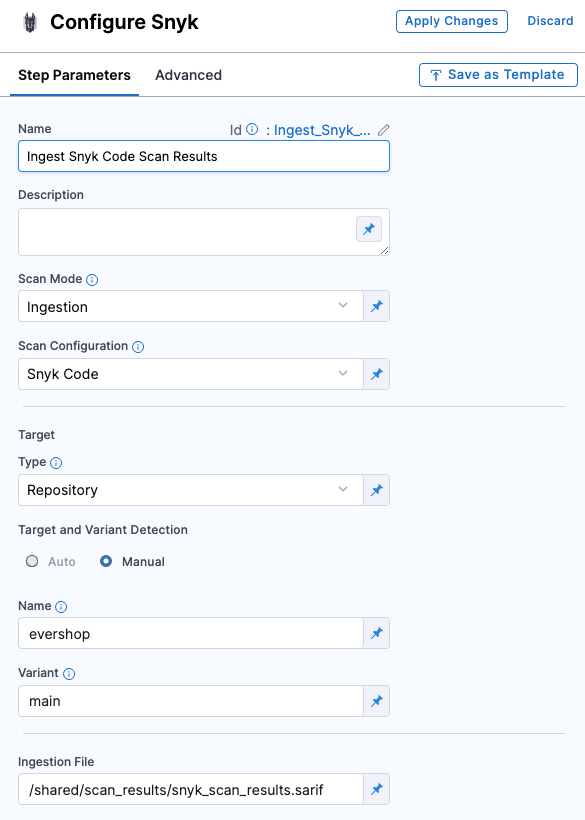Viewport: 585px width, 820px height.
Task: Select the Auto detection radio button
Action: coord(32,561)
